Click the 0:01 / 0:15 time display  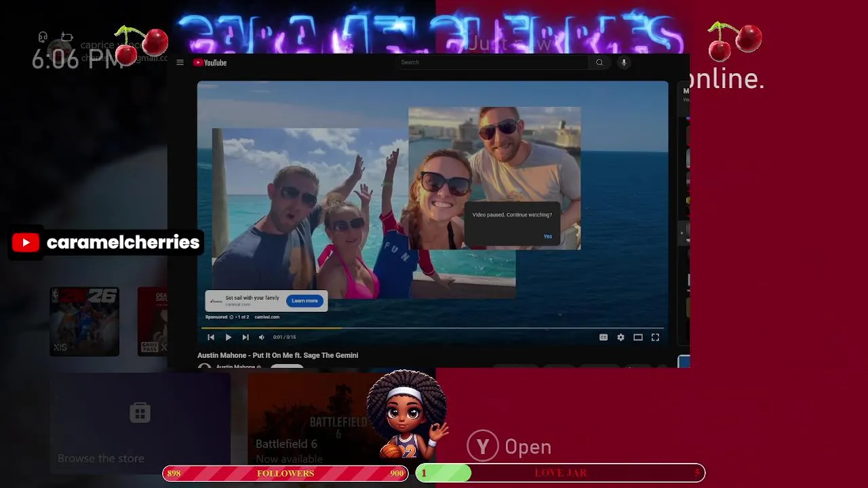(284, 337)
